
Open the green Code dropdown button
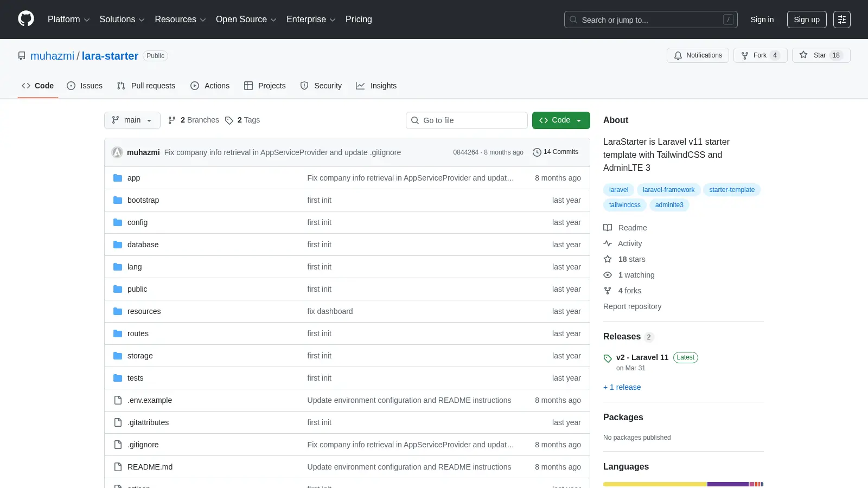[561, 120]
